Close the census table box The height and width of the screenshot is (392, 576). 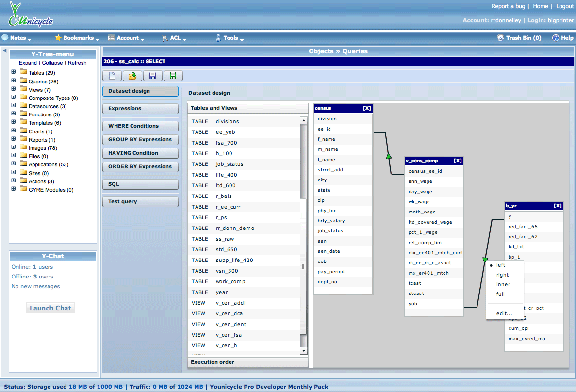point(367,108)
